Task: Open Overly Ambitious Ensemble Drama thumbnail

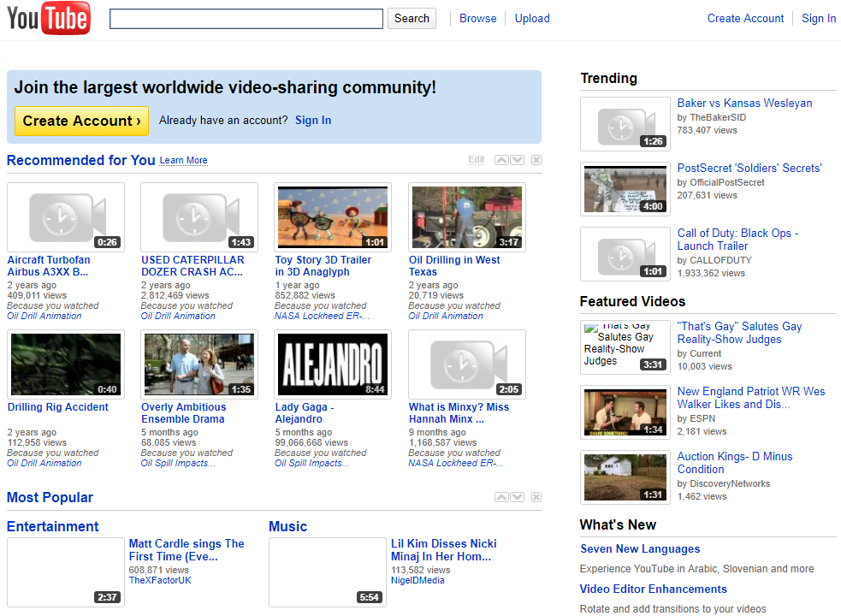Action: (x=199, y=364)
